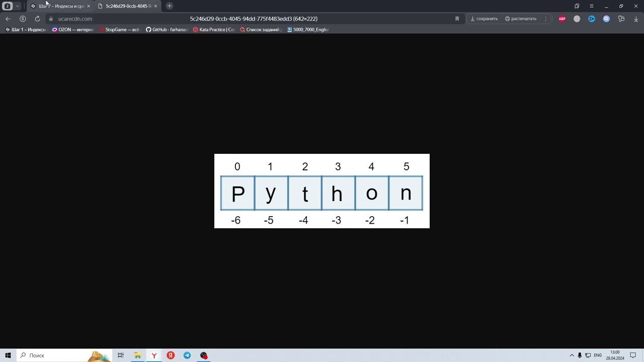
Task: Open the extensions puzzle menu
Action: pyautogui.click(x=621, y=19)
